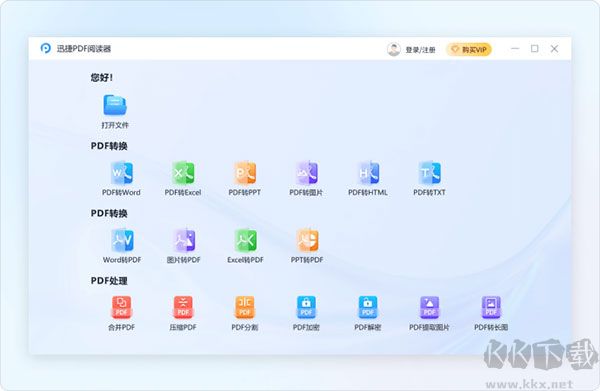This screenshot has width=600, height=391.
Task: Launch the Excel转PDF converter
Action: click(x=245, y=241)
